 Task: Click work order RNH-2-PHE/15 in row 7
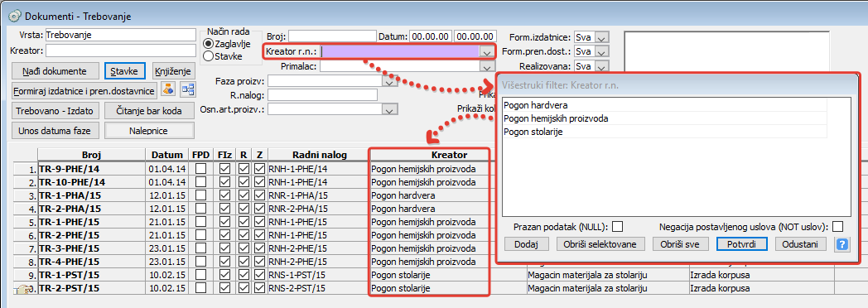(x=298, y=248)
